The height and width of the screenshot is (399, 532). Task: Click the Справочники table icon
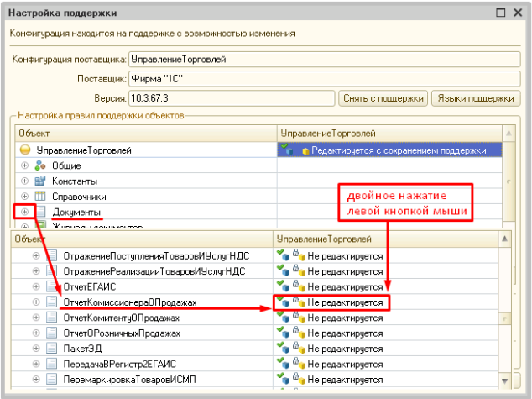(x=40, y=196)
